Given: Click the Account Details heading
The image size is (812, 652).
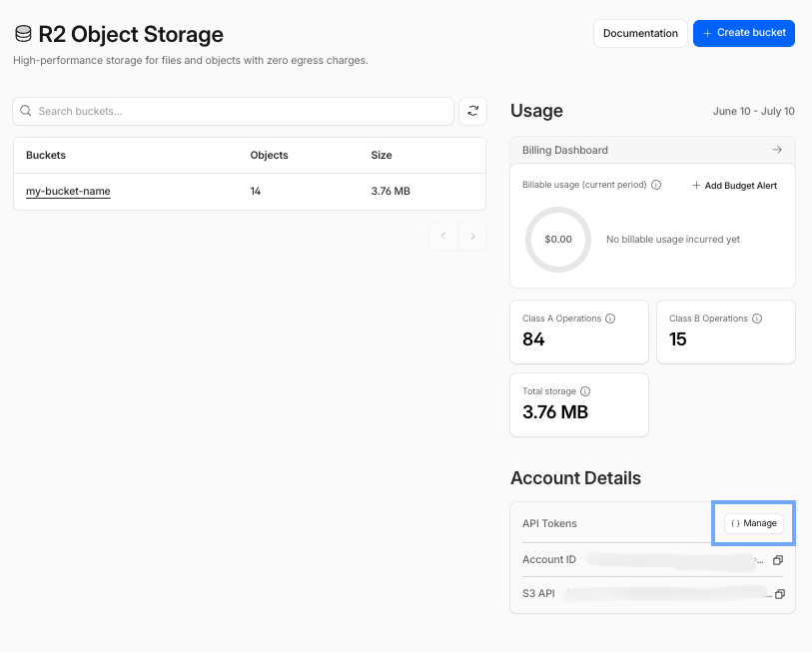Looking at the screenshot, I should coord(576,478).
